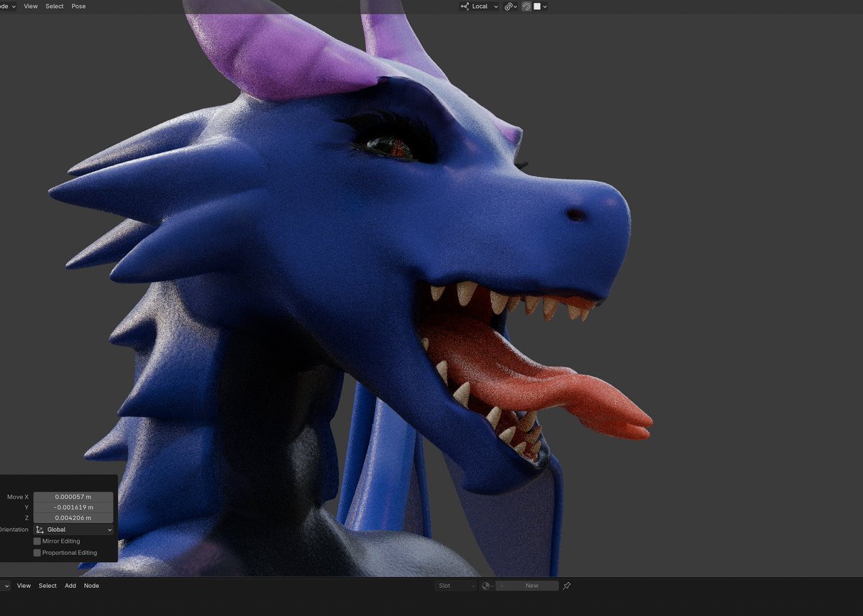The width and height of the screenshot is (863, 616).
Task: Open the Add menu in node editor
Action: (70, 586)
